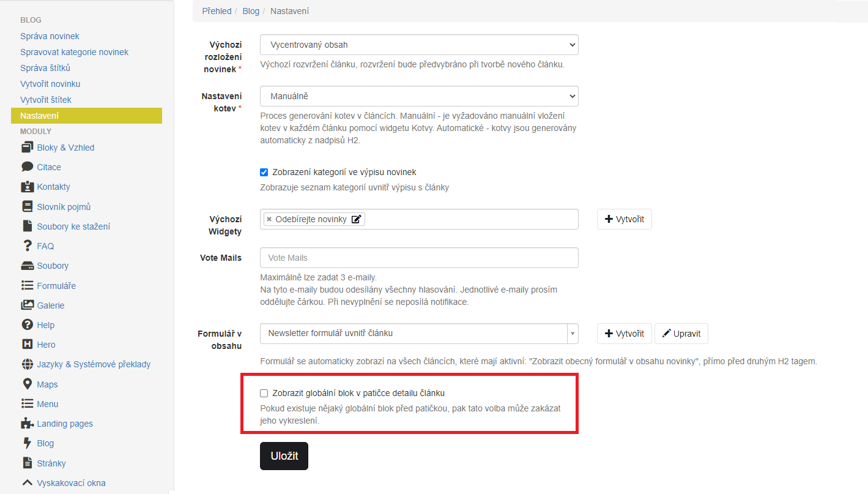Screen dimensions: 868x494
Task: Click the FAQ question mark icon
Action: click(x=27, y=245)
